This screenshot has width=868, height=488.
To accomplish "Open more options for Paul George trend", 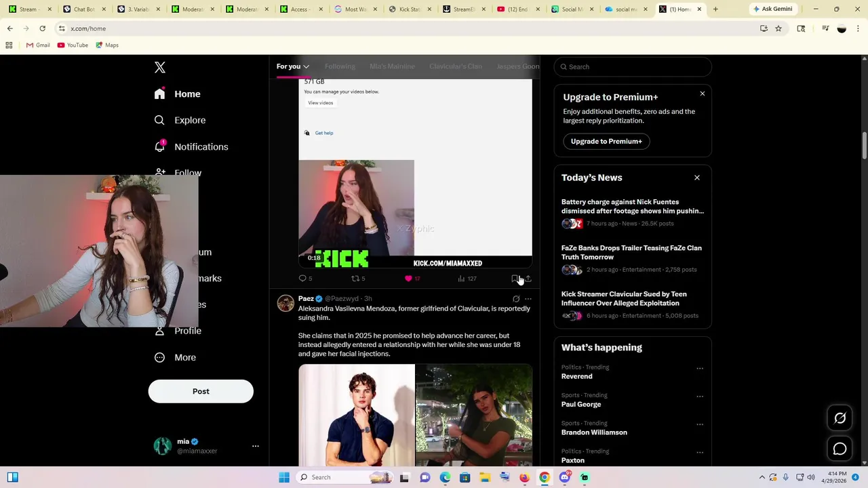I will [700, 396].
